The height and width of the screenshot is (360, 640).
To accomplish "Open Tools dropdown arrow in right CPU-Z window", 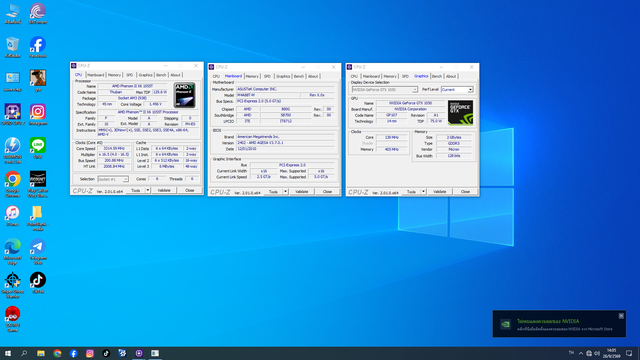I will (423, 191).
